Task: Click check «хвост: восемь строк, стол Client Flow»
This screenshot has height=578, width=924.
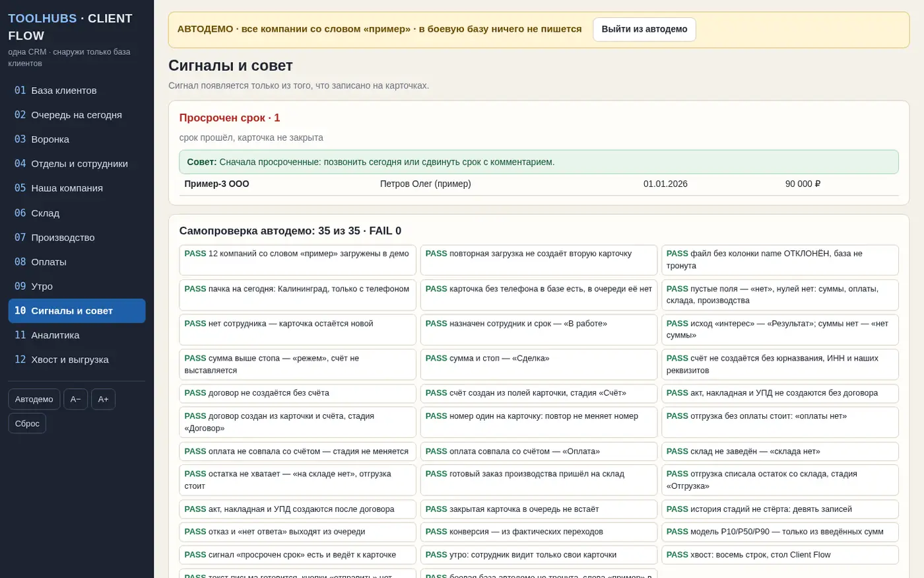Action: [780, 555]
